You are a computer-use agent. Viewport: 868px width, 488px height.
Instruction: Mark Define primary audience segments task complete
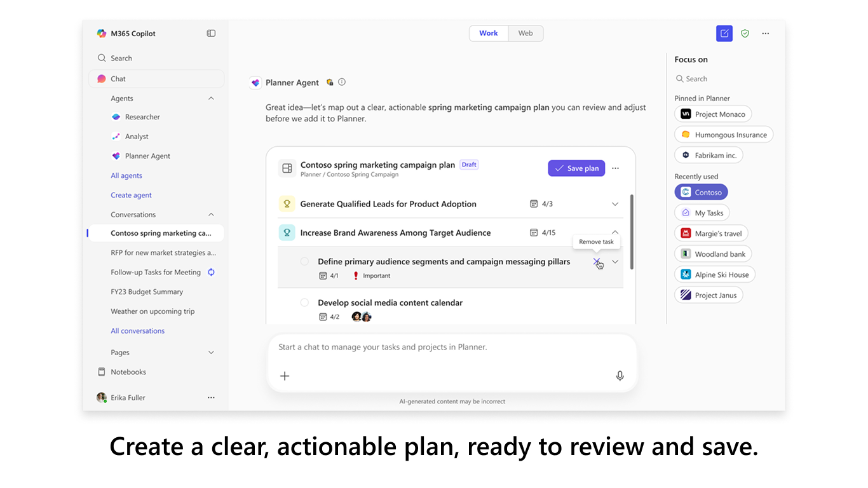tap(304, 262)
